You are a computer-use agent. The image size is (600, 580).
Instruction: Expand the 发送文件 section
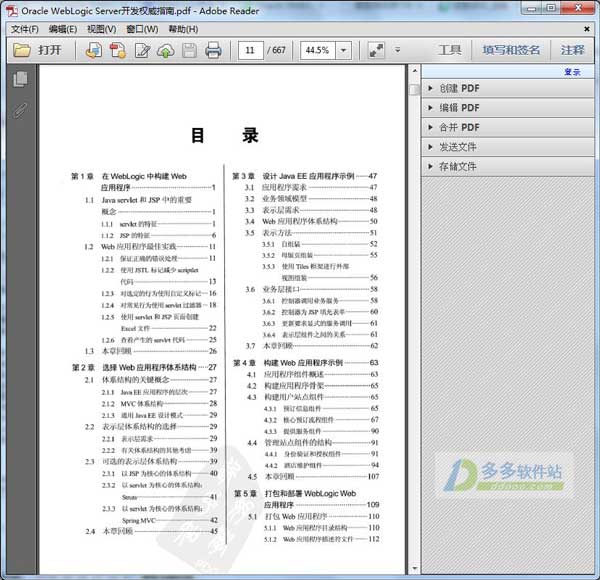[508, 147]
